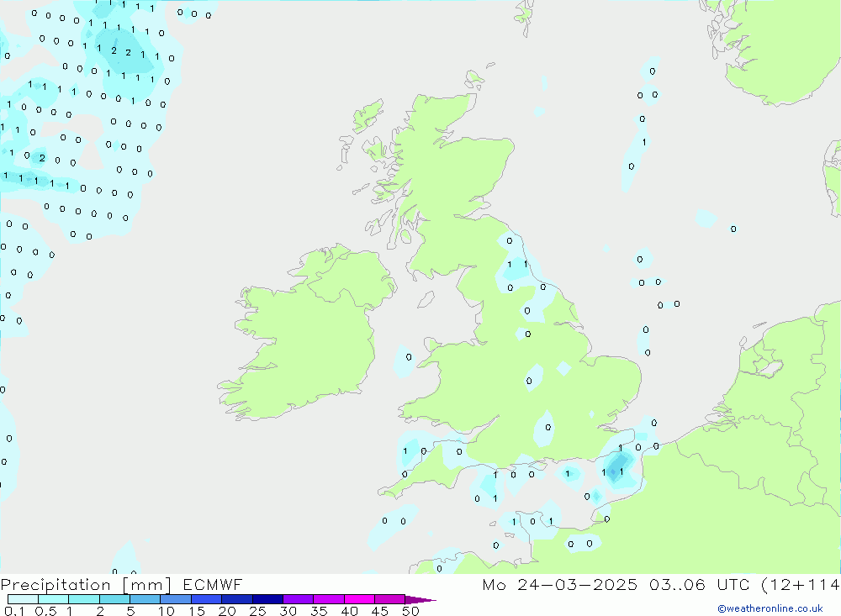Click the 'ECMWF' model label
The image size is (841, 616).
tap(213, 584)
